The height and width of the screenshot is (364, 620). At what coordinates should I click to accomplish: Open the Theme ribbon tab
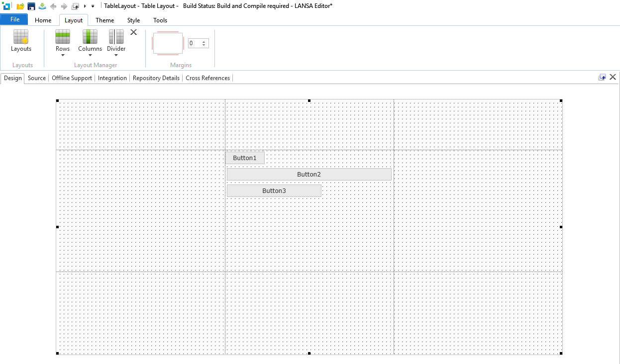(x=104, y=20)
